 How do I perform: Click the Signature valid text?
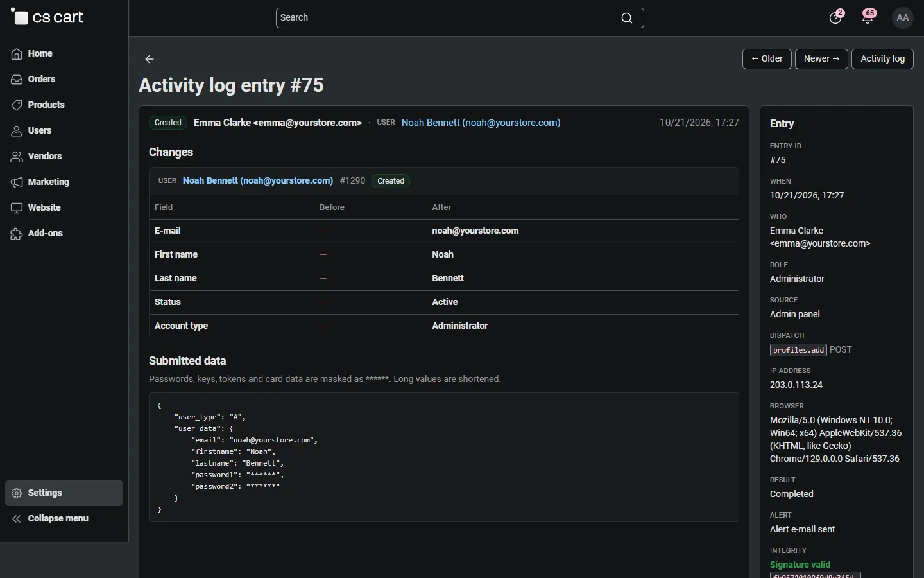click(x=800, y=565)
